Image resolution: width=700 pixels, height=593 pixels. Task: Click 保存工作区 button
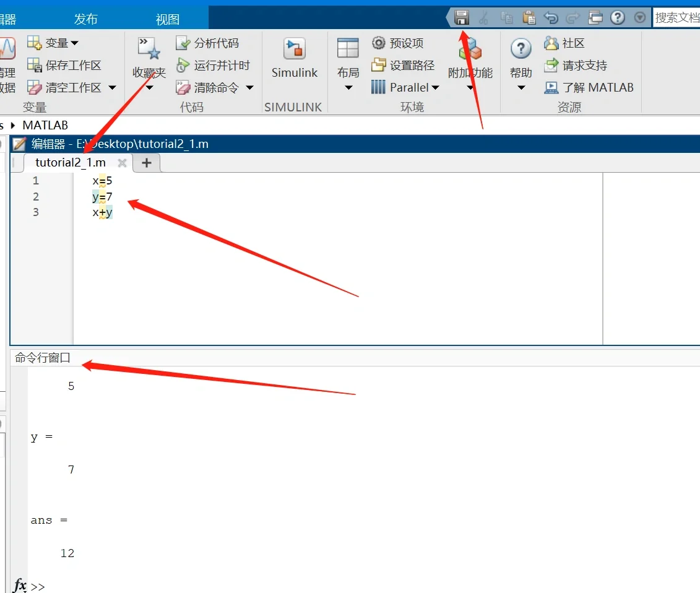[x=64, y=65]
